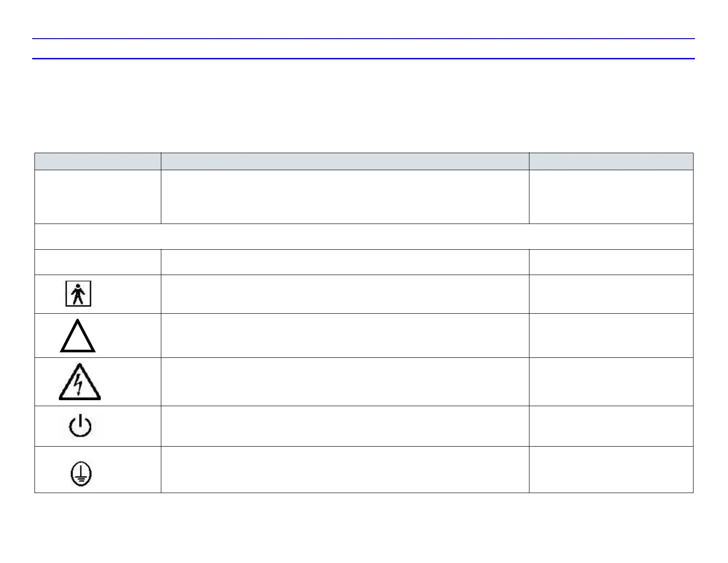The image size is (728, 563).
Task: Select description cell beside the caution triangle
Action: click(345, 335)
